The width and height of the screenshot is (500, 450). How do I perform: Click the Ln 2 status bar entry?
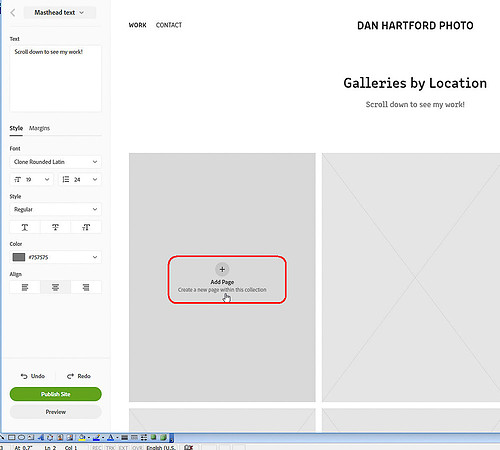[x=50, y=447]
